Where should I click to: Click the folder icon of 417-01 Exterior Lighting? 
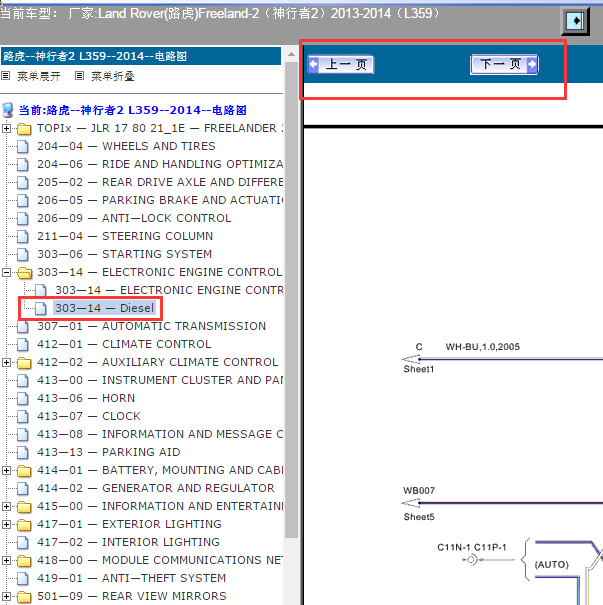24,525
